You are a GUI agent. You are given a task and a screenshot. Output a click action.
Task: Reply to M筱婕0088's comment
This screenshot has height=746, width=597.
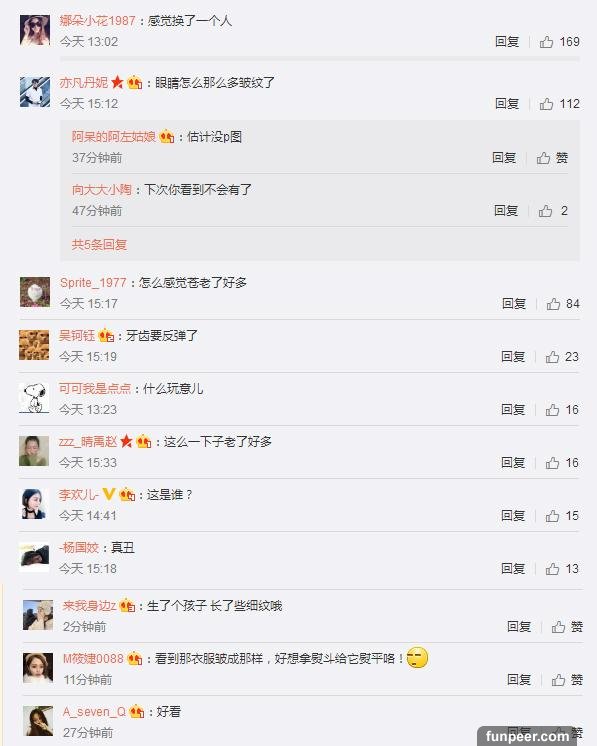pyautogui.click(x=519, y=680)
